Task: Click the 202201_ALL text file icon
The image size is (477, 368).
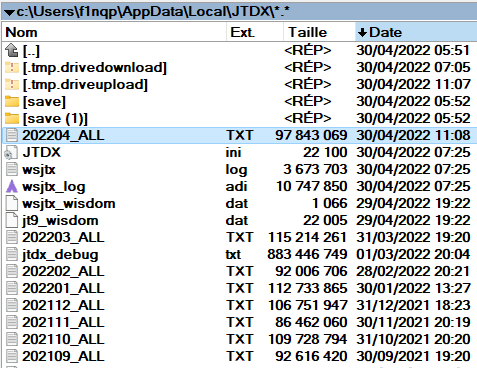Action: pyautogui.click(x=12, y=288)
